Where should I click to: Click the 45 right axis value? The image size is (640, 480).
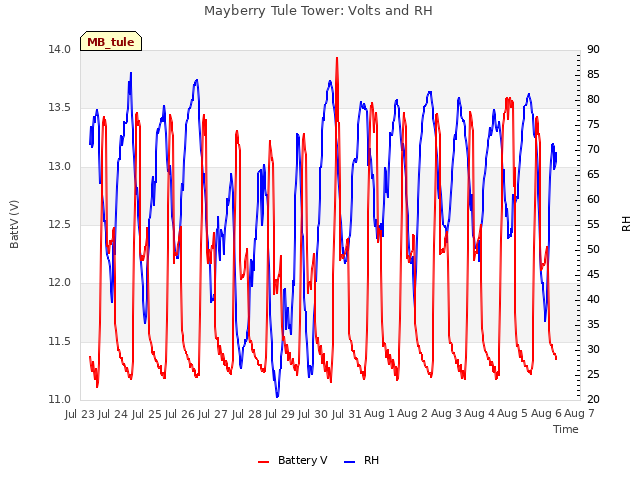[593, 275]
